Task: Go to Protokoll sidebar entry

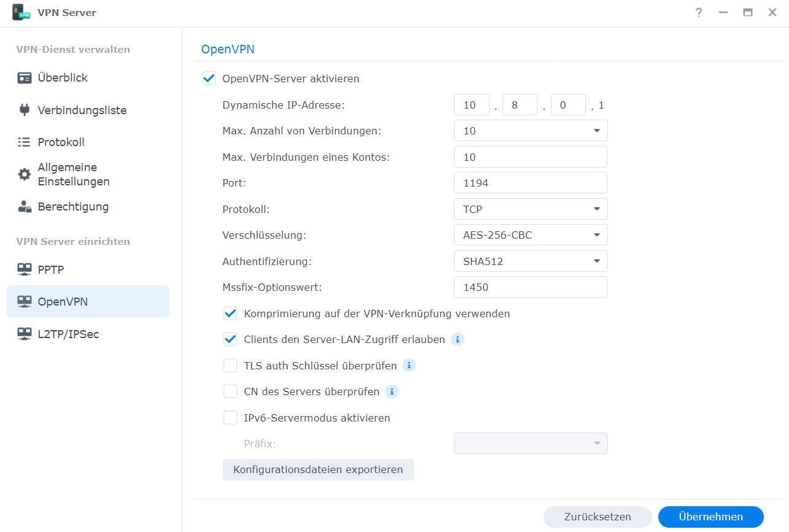Action: coord(88,142)
